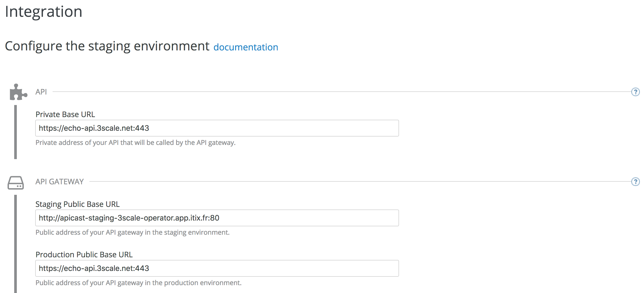Click the Production Public Base URL label

84,255
